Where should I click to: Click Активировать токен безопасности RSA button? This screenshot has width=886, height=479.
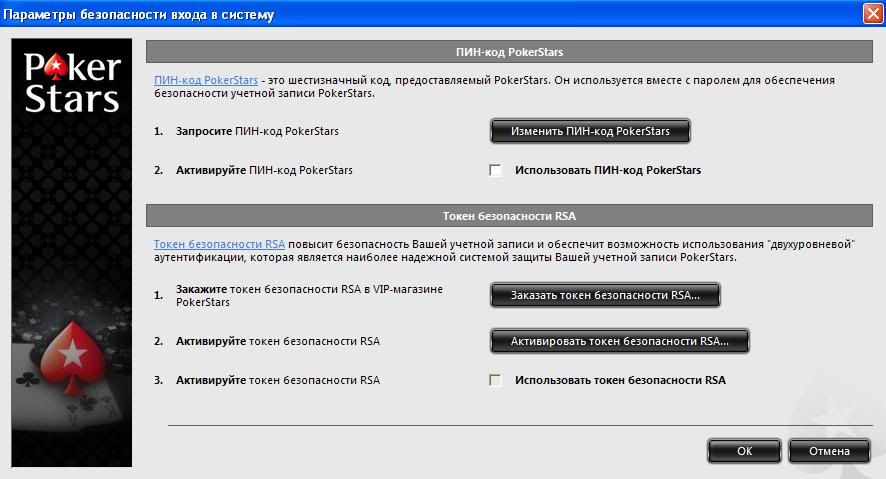coord(620,341)
